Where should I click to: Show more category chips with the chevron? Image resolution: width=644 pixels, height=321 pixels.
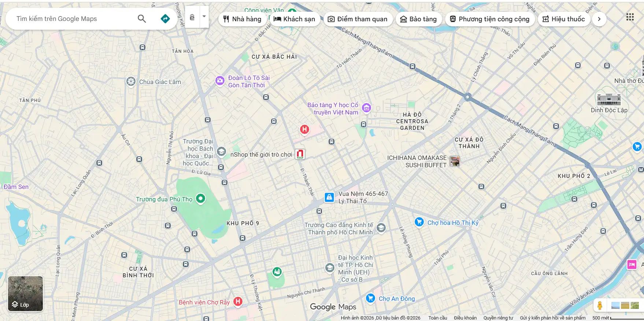(599, 19)
